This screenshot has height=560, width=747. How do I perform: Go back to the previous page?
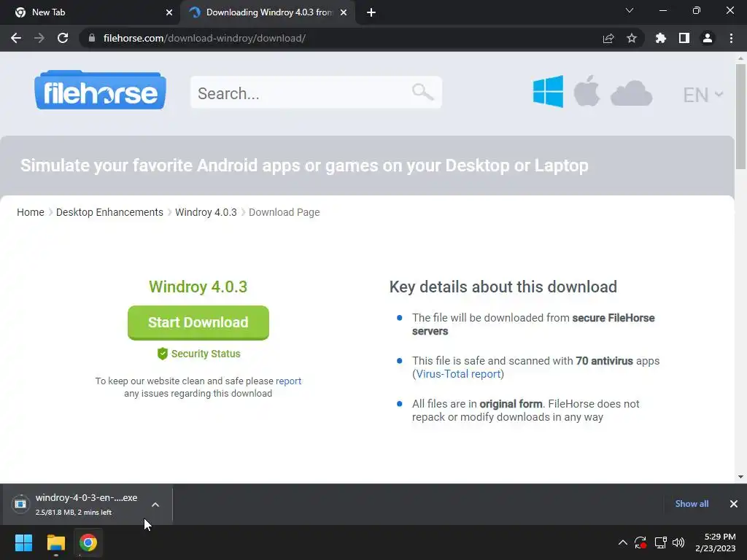16,38
